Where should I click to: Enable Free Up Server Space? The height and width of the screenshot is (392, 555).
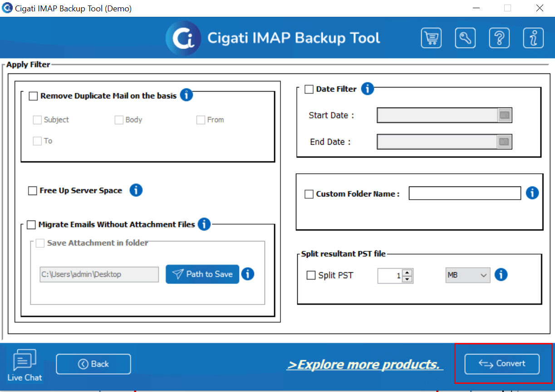click(x=33, y=191)
